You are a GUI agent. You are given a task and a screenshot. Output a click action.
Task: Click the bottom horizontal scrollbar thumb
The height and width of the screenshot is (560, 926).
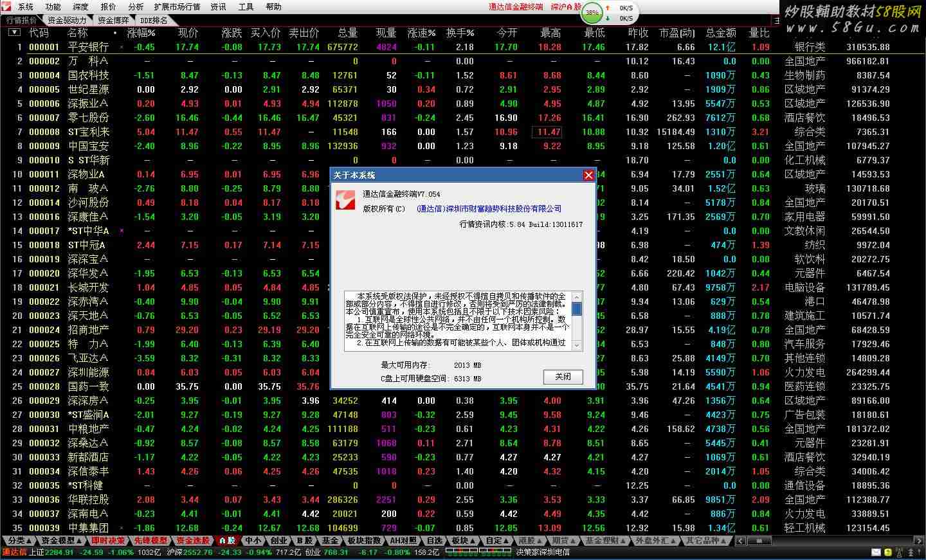pyautogui.click(x=759, y=541)
